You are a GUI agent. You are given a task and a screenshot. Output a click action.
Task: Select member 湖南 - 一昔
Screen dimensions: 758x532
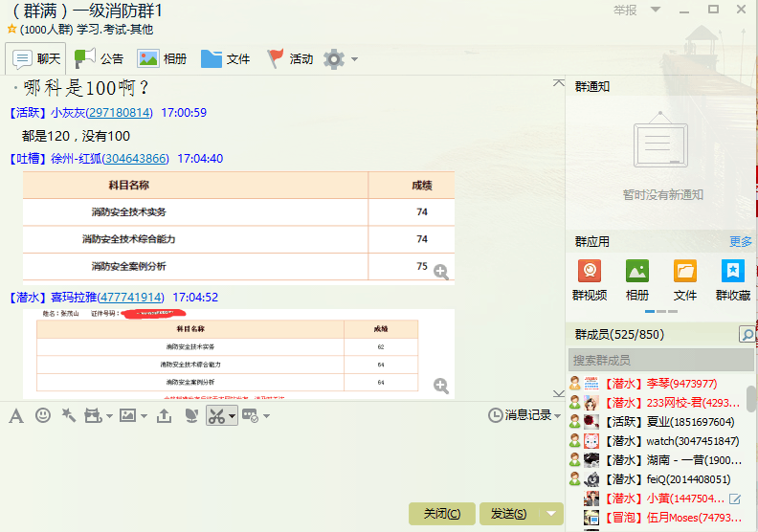pyautogui.click(x=658, y=460)
